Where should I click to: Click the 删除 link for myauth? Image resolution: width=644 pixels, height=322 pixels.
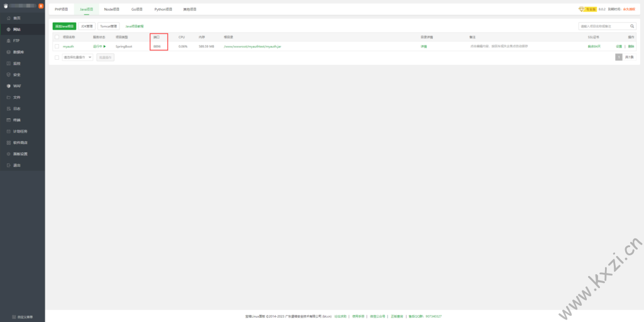631,47
